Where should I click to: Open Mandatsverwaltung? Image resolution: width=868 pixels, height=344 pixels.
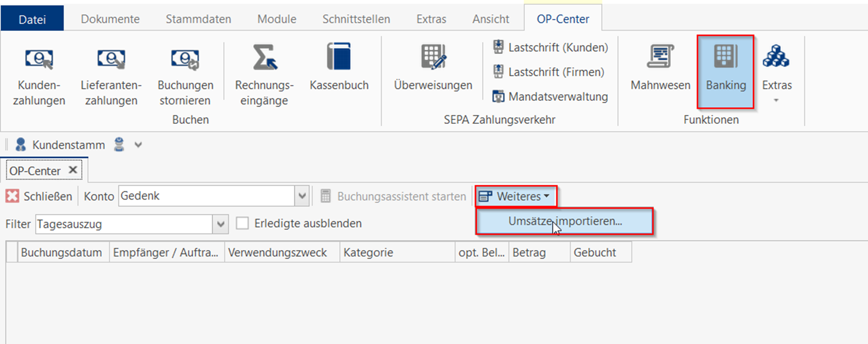pyautogui.click(x=551, y=97)
